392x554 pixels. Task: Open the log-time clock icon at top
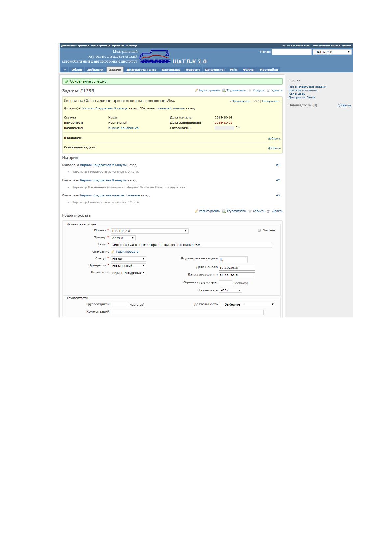(x=224, y=90)
